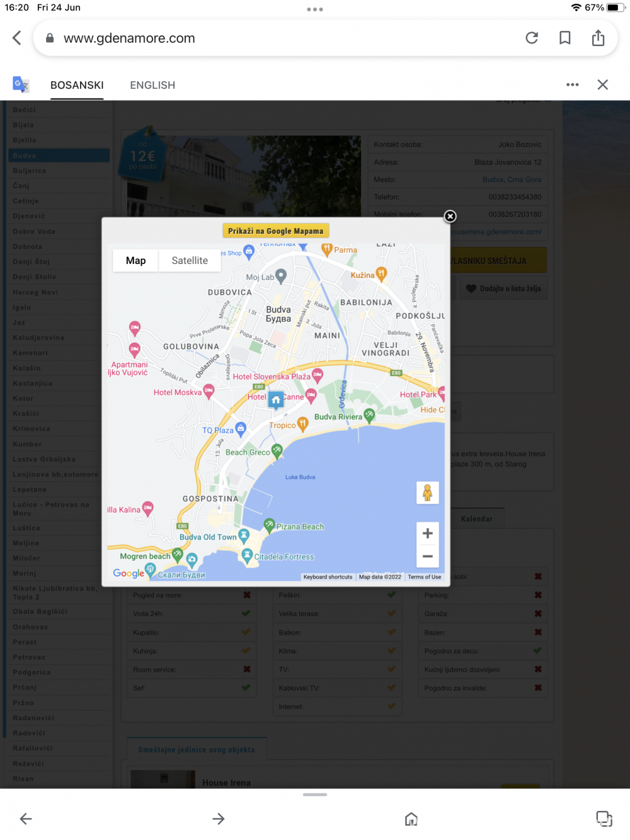Open Street View pegman
This screenshot has width=630, height=840.
428,492
